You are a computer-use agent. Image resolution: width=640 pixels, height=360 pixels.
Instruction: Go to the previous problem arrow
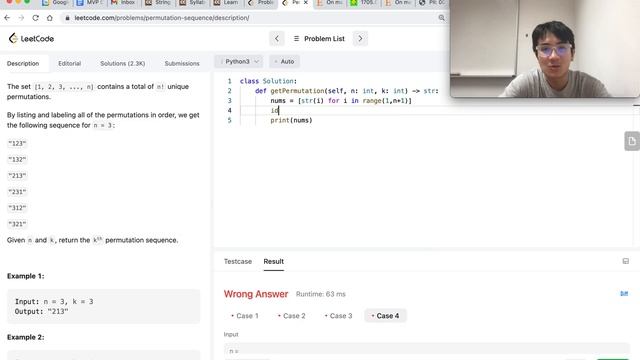(x=277, y=38)
